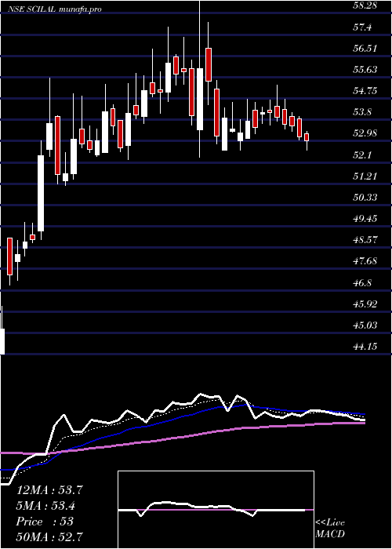The image size is (392, 549).
Task: Select the 46.8 price axis label
Action: [x=362, y=282]
